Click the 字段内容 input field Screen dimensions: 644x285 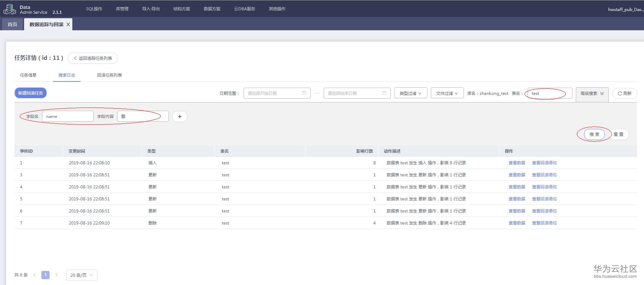point(143,117)
